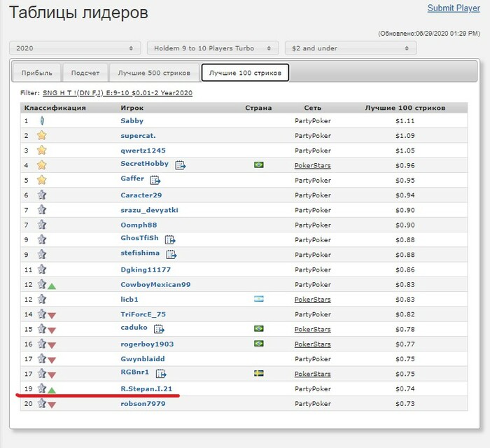Open player licb1 profile
Viewport: 490px width, 448px height.
coord(129,300)
